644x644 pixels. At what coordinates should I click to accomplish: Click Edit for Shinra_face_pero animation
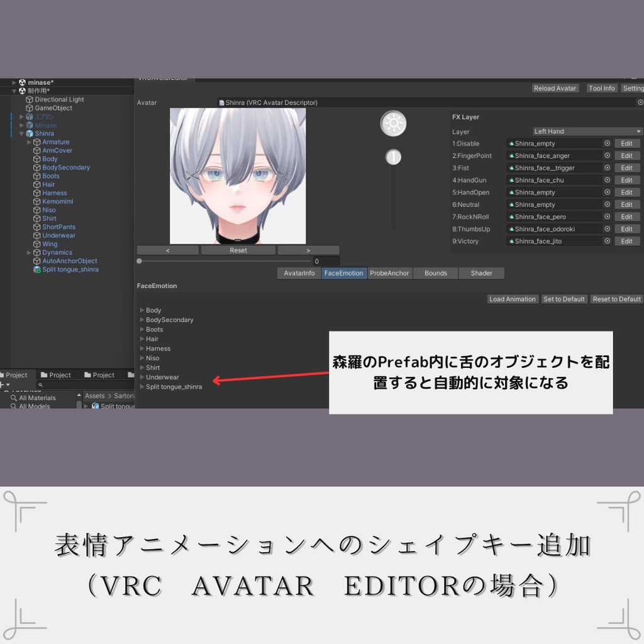pos(627,216)
